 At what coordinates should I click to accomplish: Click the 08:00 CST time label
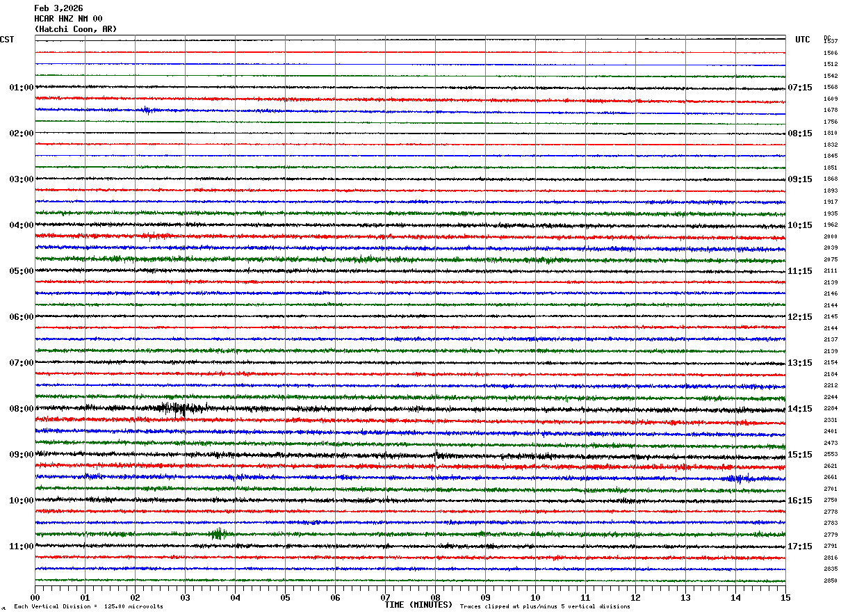[21, 409]
